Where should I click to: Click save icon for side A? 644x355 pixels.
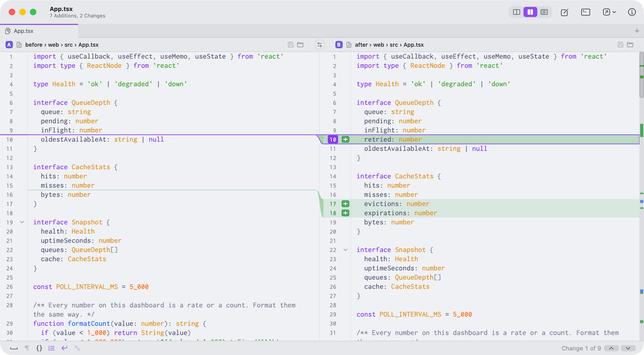[x=290, y=45]
